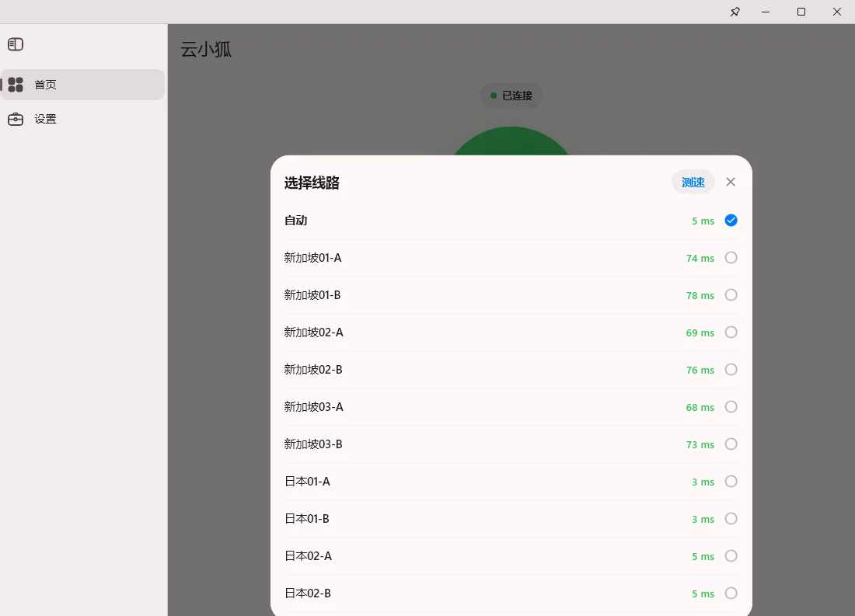Screen dimensions: 855x616
Task: Click the 日本01-A route name
Action: (308, 482)
